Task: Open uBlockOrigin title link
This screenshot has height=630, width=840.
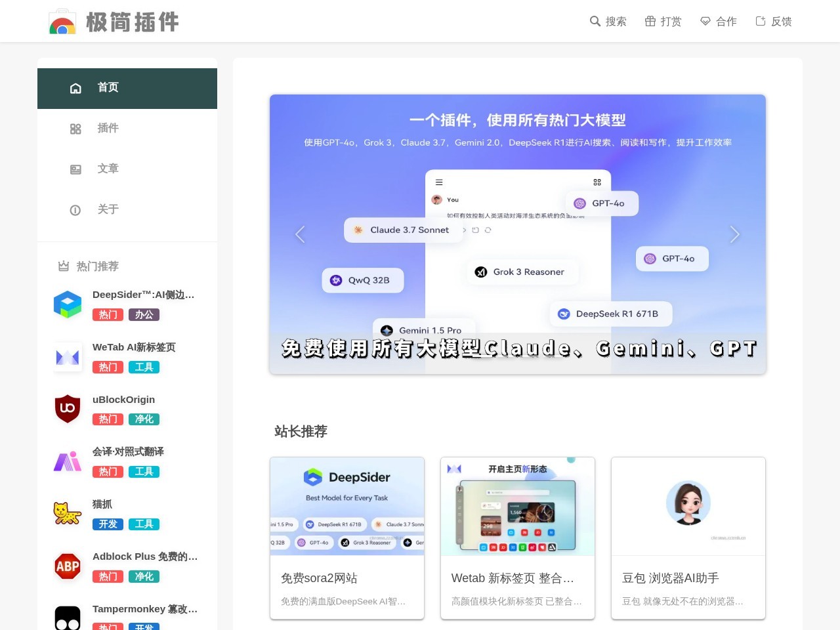Action: coord(123,400)
